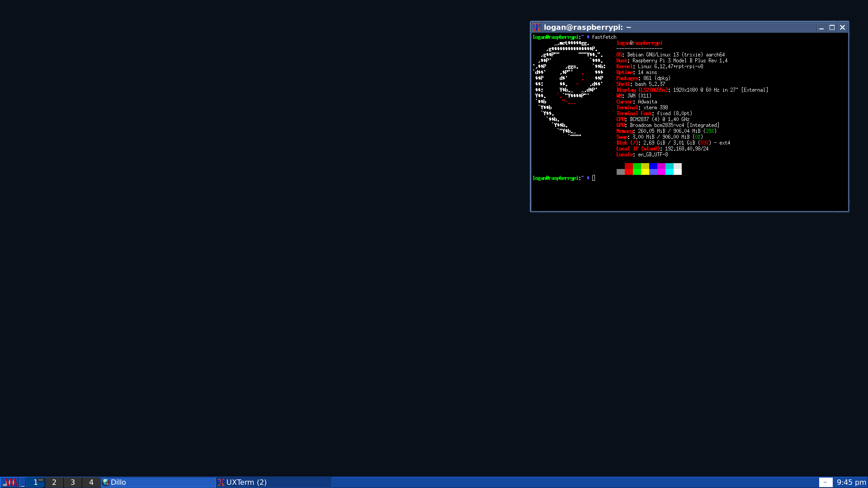This screenshot has width=868, height=488.
Task: Click the terminal prompt cursor line
Action: [594, 178]
